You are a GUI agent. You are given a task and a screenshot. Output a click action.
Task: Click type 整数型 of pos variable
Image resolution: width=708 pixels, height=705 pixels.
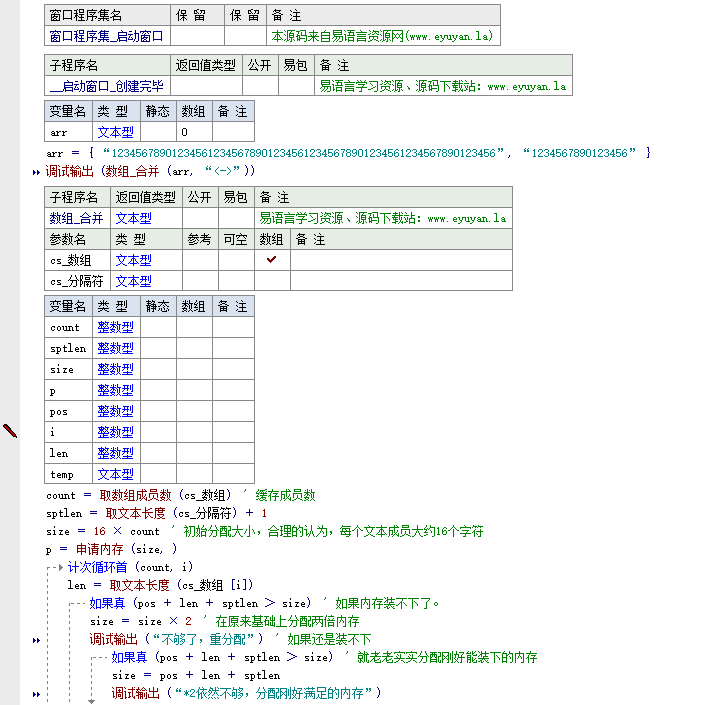[116, 411]
